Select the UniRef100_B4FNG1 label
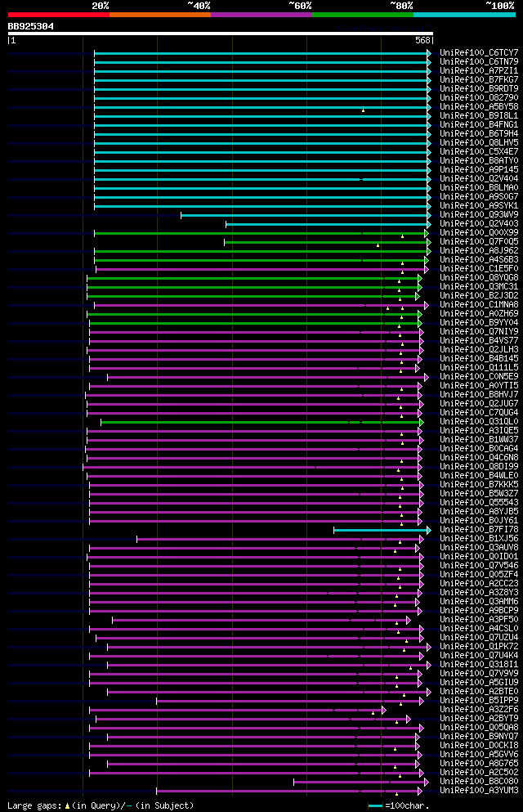Viewport: 523px width, 812px height. point(479,125)
